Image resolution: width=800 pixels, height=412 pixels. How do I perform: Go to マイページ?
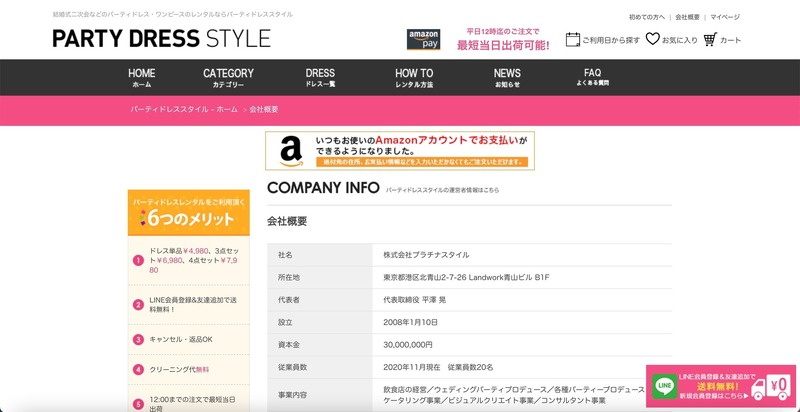tap(725, 17)
